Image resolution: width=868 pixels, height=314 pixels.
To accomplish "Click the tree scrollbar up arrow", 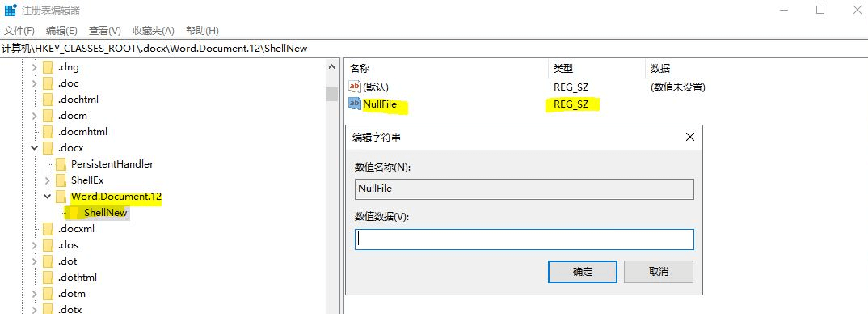I will tap(331, 67).
